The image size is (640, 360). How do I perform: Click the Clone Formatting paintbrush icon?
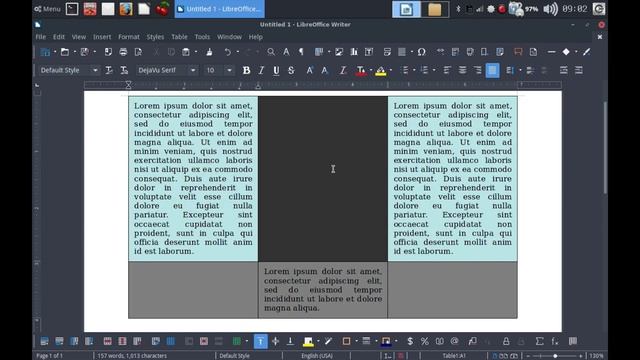point(209,52)
